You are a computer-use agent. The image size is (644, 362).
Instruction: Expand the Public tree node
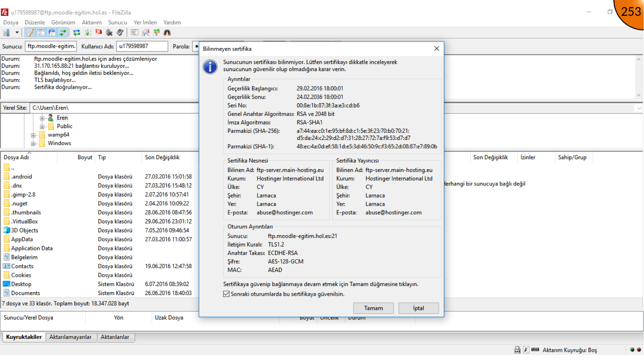tap(42, 127)
